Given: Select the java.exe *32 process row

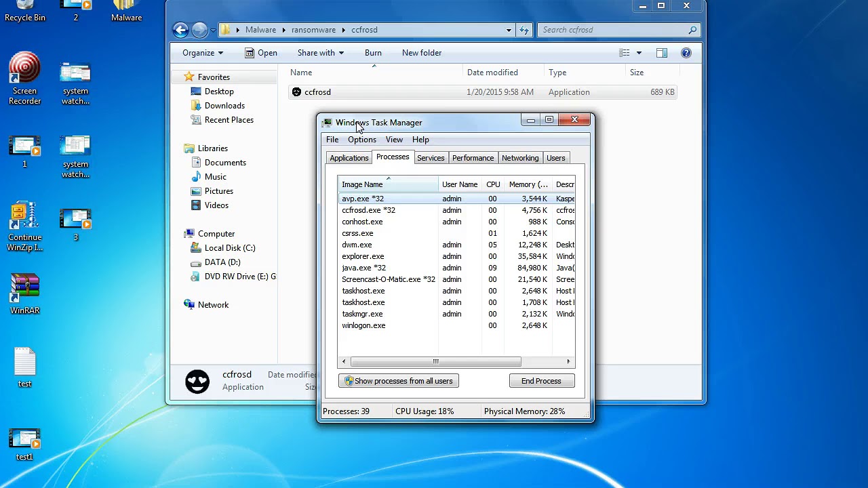Looking at the screenshot, I should pos(457,268).
